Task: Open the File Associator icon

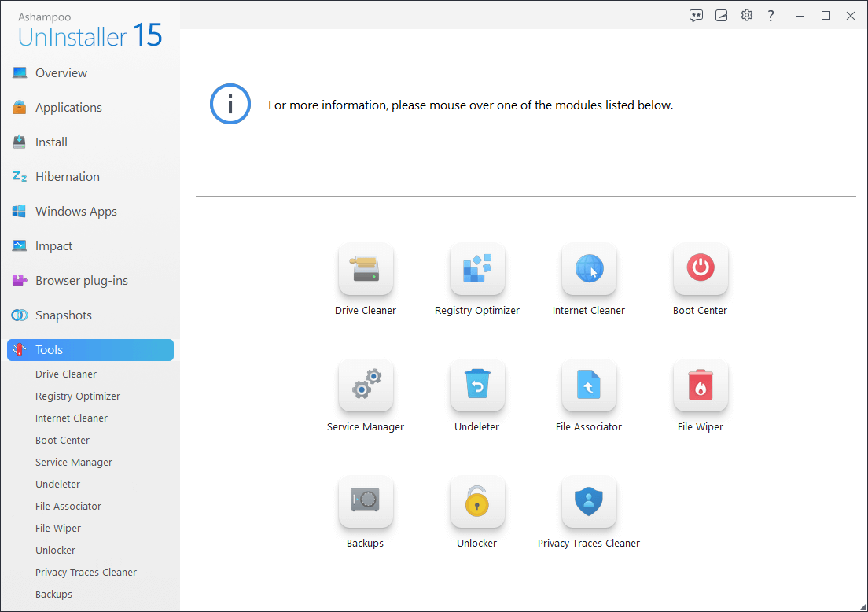Action: pos(589,385)
